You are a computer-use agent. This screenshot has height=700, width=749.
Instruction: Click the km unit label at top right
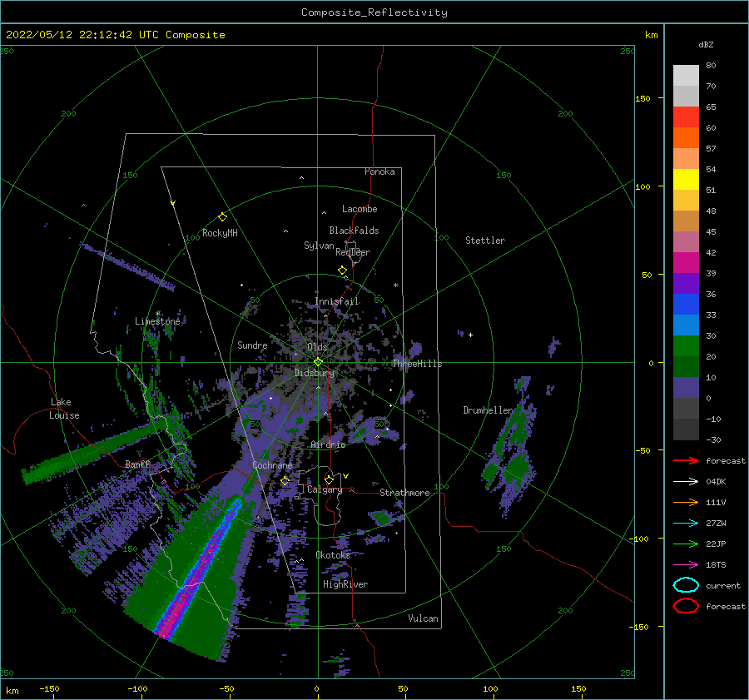coord(651,35)
